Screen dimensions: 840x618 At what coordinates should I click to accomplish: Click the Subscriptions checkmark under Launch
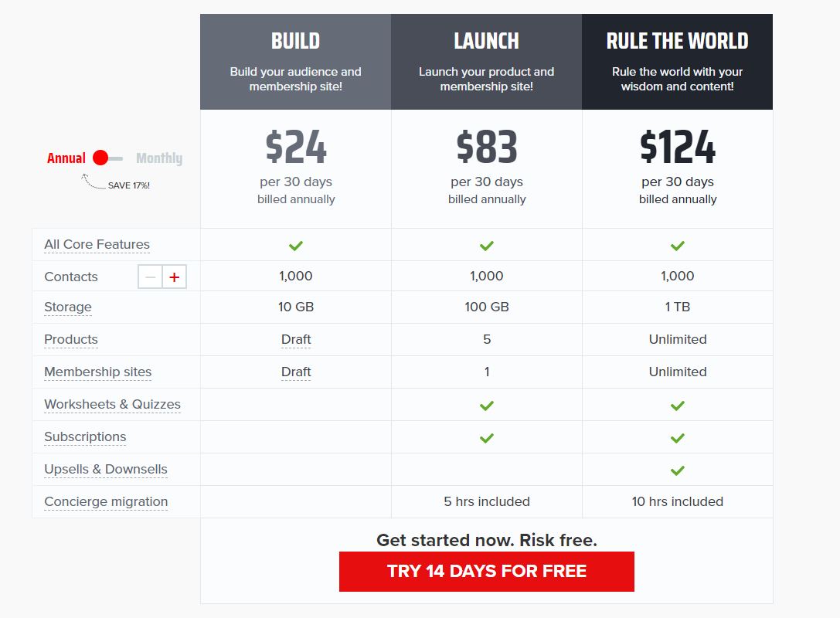point(486,439)
